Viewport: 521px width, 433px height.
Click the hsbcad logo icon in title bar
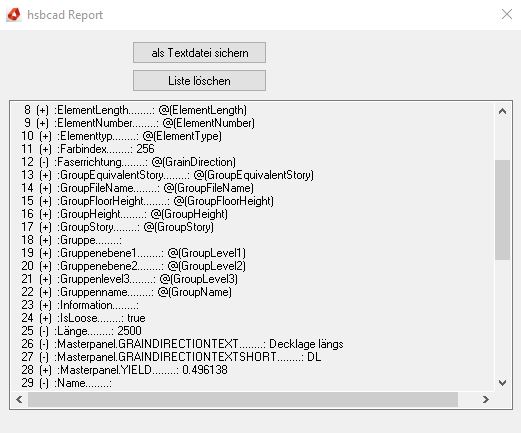tap(14, 15)
